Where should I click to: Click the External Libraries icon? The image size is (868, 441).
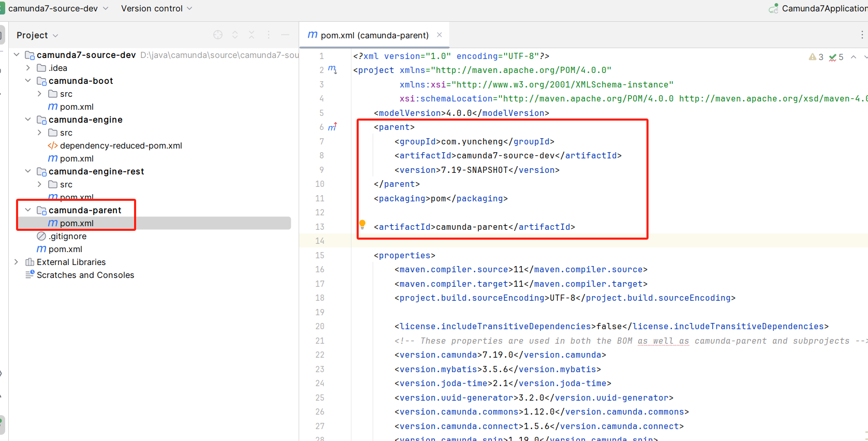(x=30, y=262)
